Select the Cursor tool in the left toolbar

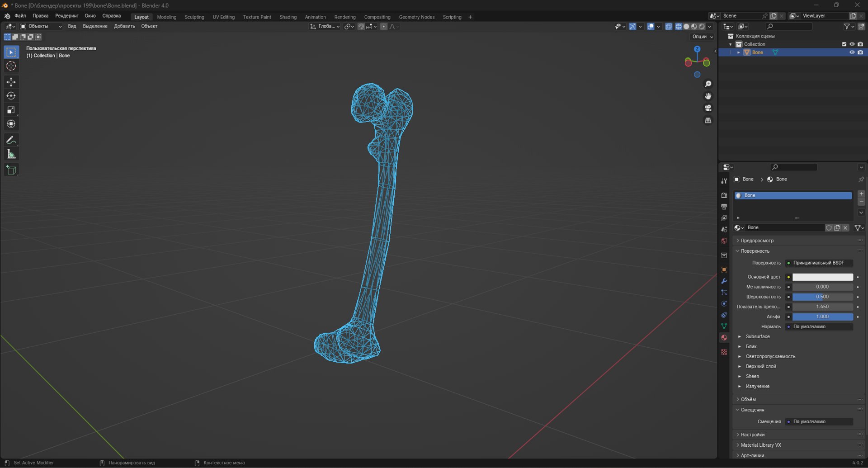[x=11, y=66]
